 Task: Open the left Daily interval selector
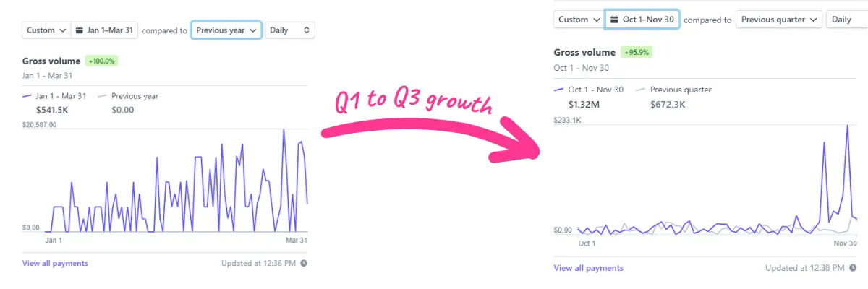(x=289, y=30)
